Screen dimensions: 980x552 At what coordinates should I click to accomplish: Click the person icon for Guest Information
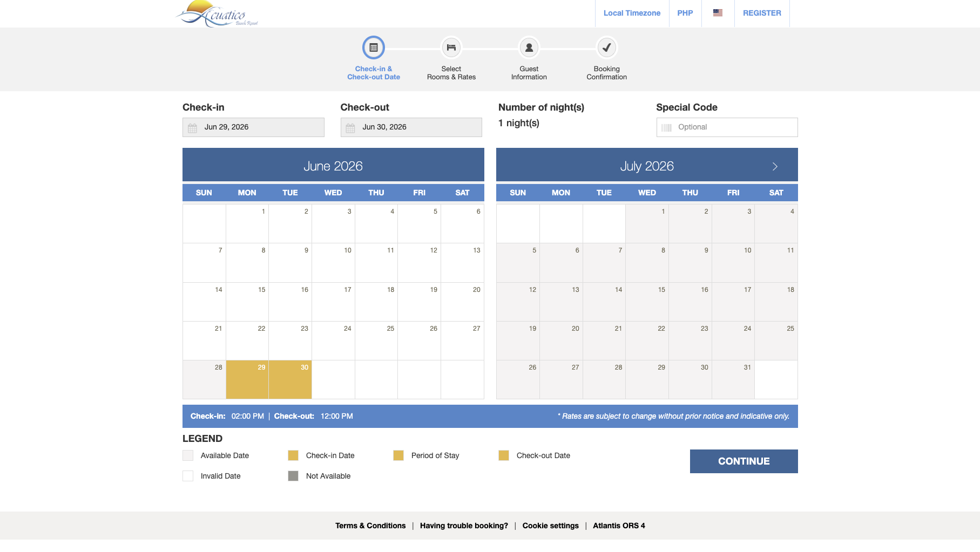point(529,47)
